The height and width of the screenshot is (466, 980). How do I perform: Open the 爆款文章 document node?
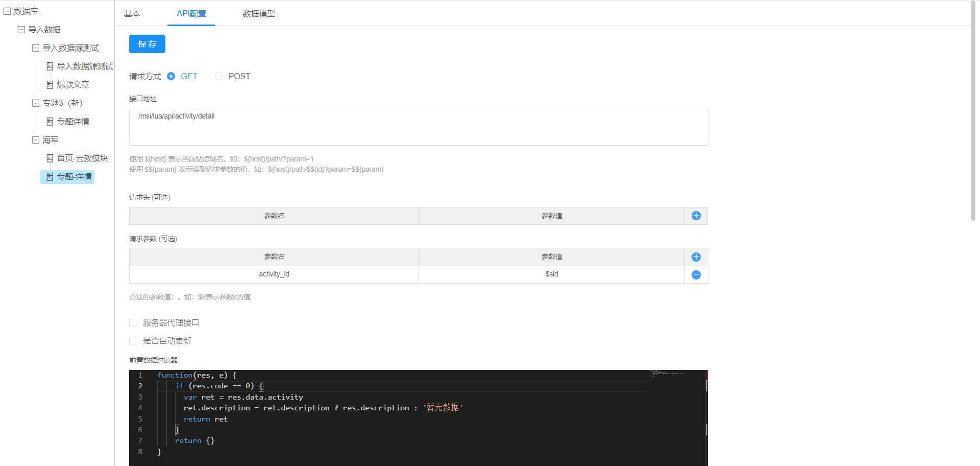point(72,85)
